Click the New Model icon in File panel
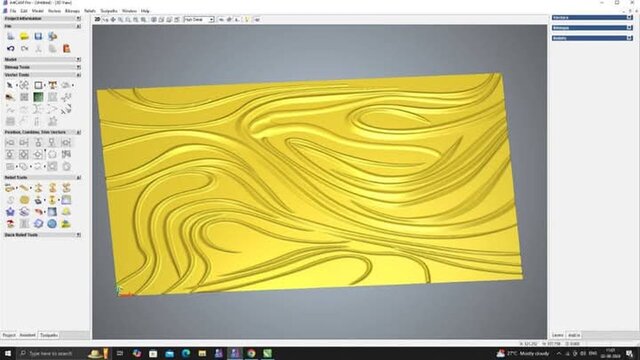 (x=11, y=36)
